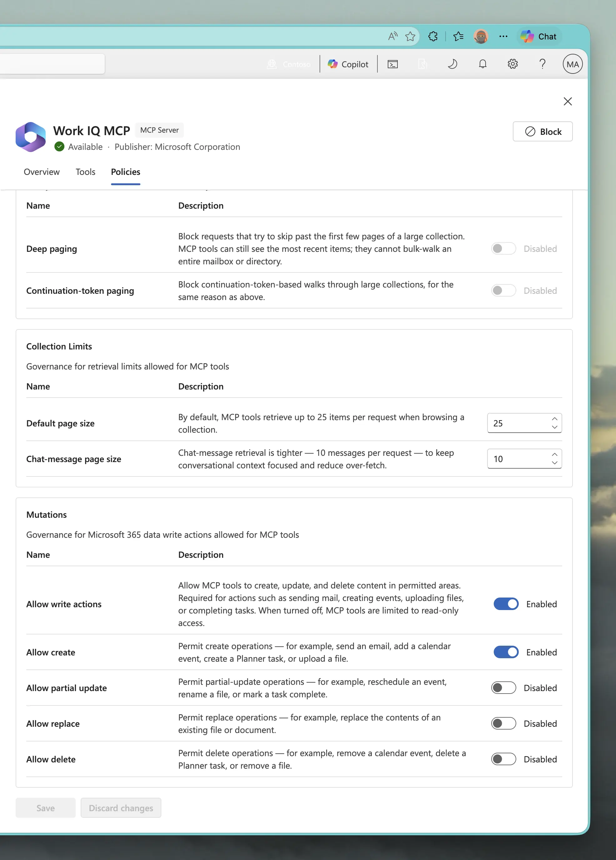Click the Work IQ MCP title

tap(92, 131)
